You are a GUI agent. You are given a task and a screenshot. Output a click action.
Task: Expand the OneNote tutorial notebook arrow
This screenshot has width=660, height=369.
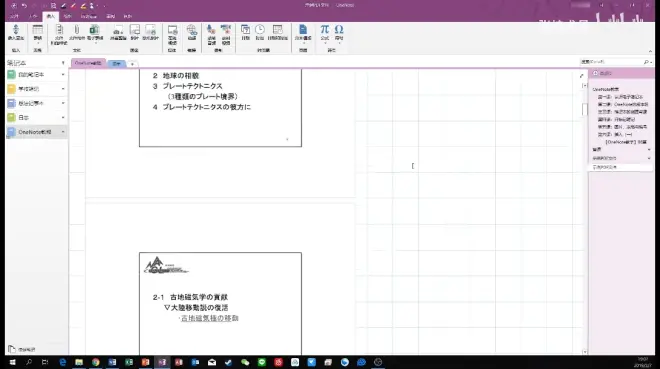pos(63,132)
